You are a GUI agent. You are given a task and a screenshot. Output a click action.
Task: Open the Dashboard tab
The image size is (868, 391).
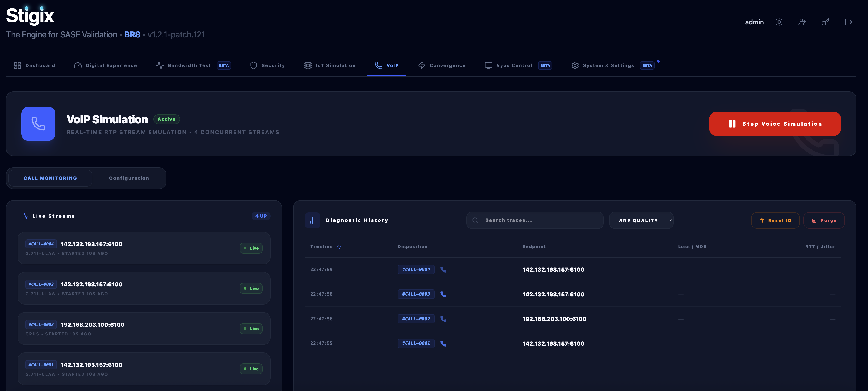click(x=34, y=65)
